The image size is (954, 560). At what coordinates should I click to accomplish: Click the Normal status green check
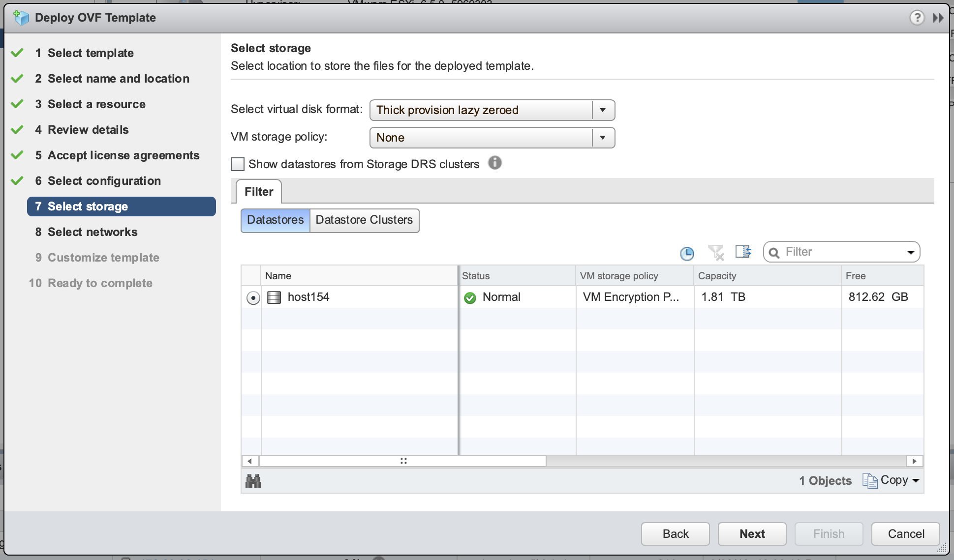[x=470, y=297]
